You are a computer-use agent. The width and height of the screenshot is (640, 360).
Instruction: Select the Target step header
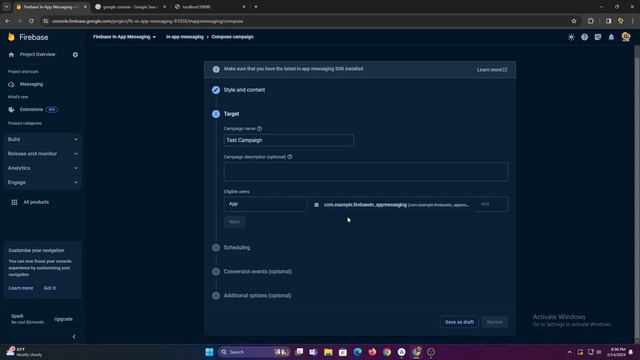coord(231,114)
